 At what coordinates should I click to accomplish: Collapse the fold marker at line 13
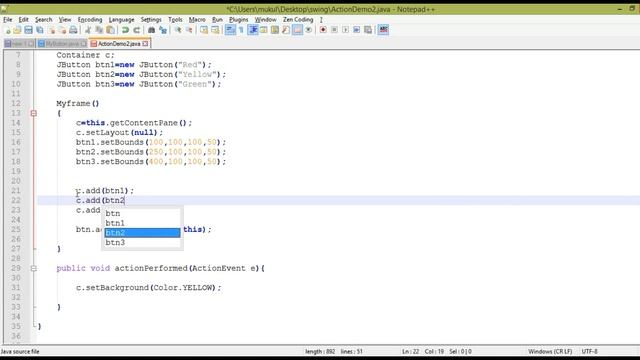pyautogui.click(x=33, y=113)
